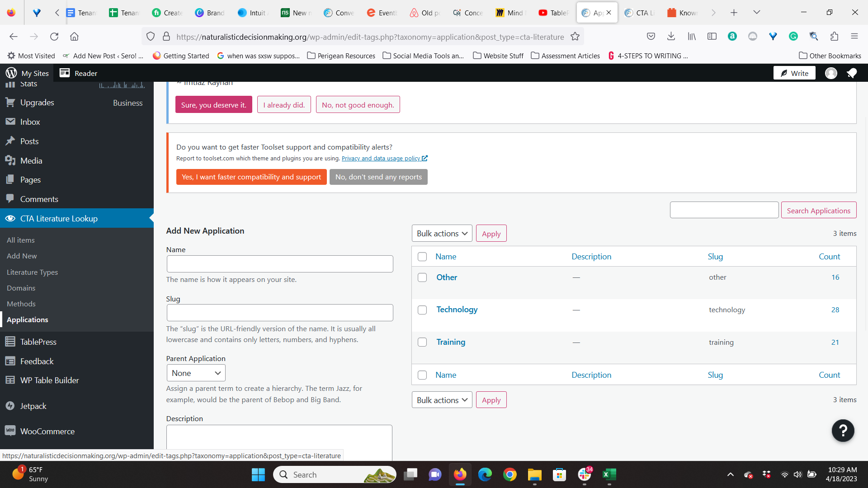Check the box next to Technology
This screenshot has width=868, height=488.
click(422, 310)
